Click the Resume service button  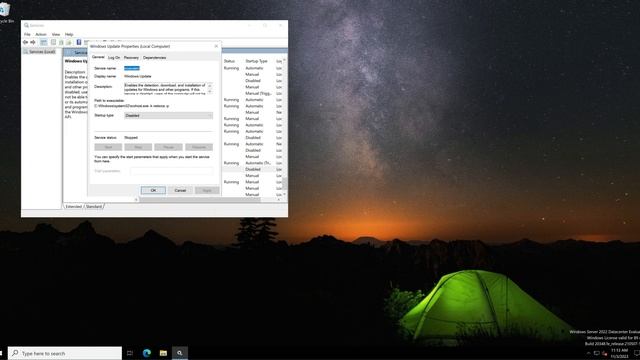199,147
